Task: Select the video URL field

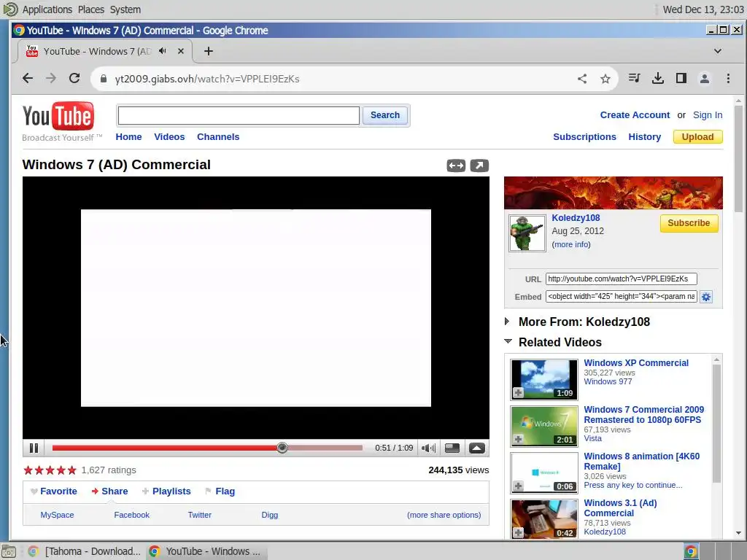Action: [x=622, y=279]
